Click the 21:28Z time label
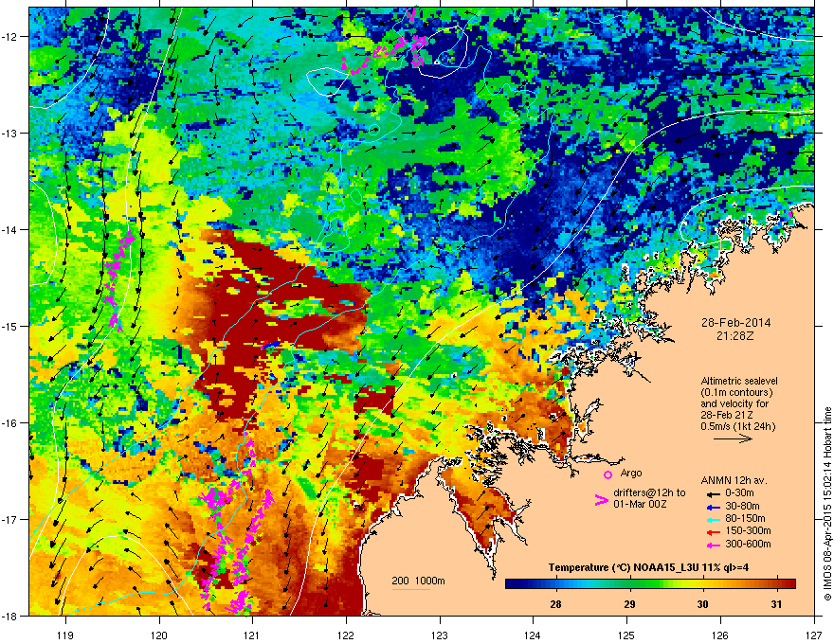 [735, 336]
